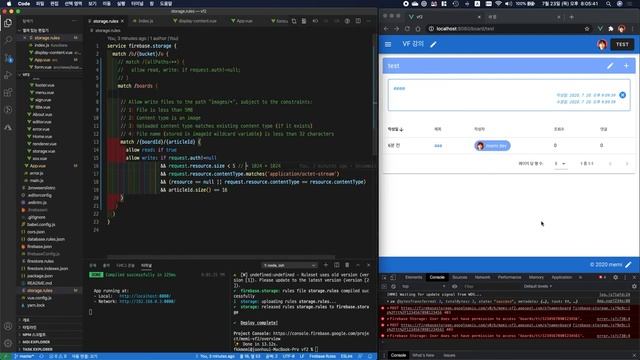Open the DevTools Sources tab
Viewport: 640px width, 360px height.
click(460, 278)
